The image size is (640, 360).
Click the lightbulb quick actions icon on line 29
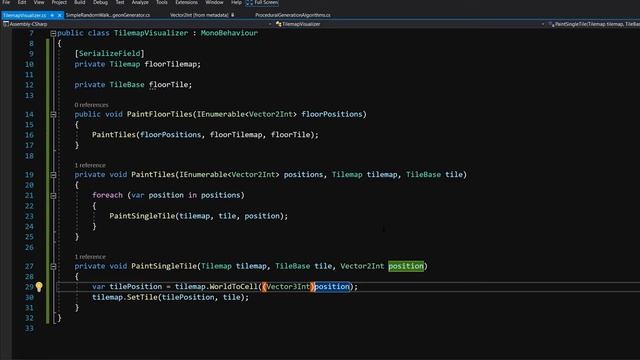click(x=39, y=287)
